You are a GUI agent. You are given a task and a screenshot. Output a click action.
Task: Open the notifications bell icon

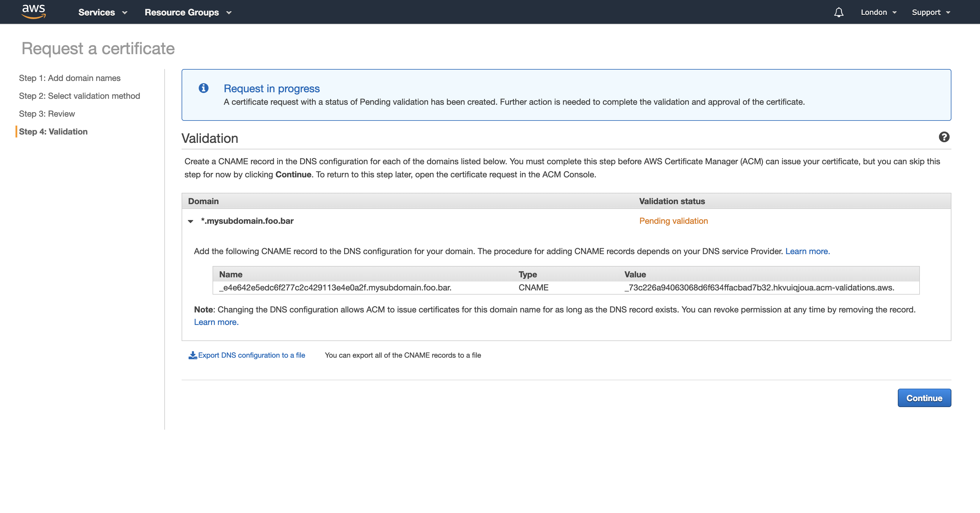839,12
